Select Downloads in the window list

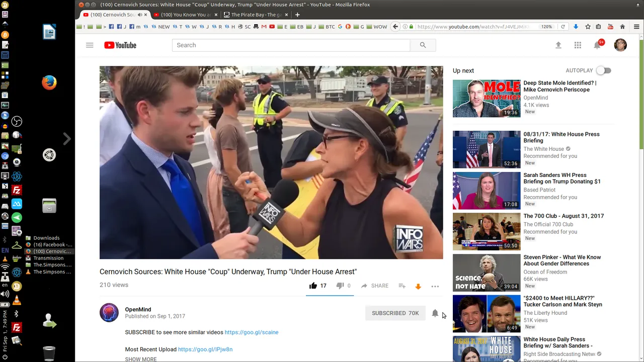pos(46,238)
